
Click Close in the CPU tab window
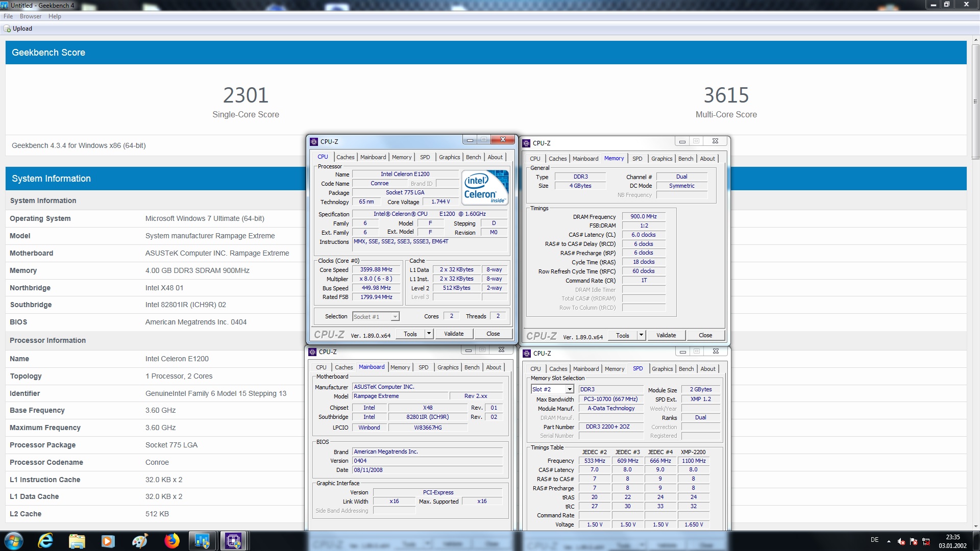pos(493,334)
